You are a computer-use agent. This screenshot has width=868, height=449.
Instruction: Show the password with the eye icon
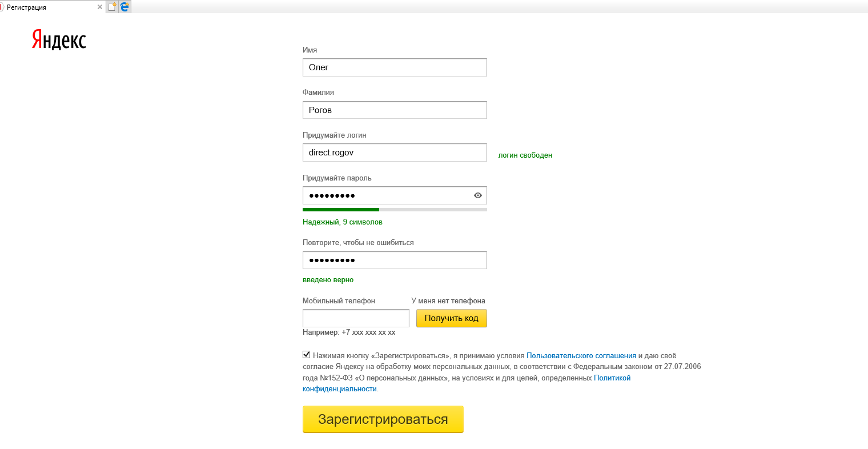click(x=478, y=195)
